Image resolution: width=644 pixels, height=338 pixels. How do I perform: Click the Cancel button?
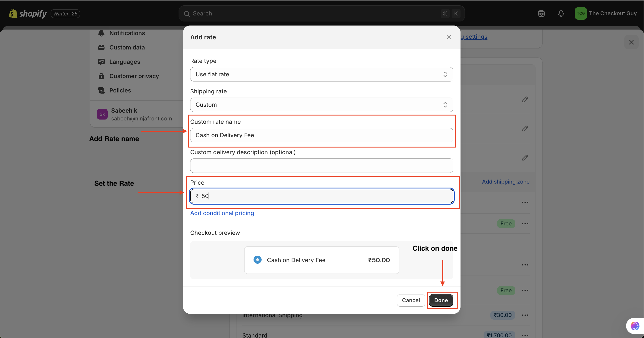(x=411, y=300)
